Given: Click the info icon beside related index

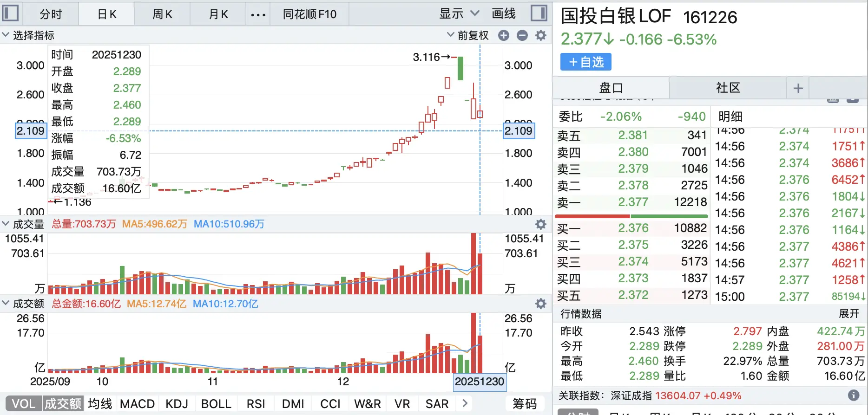Looking at the screenshot, I should click(x=854, y=395).
